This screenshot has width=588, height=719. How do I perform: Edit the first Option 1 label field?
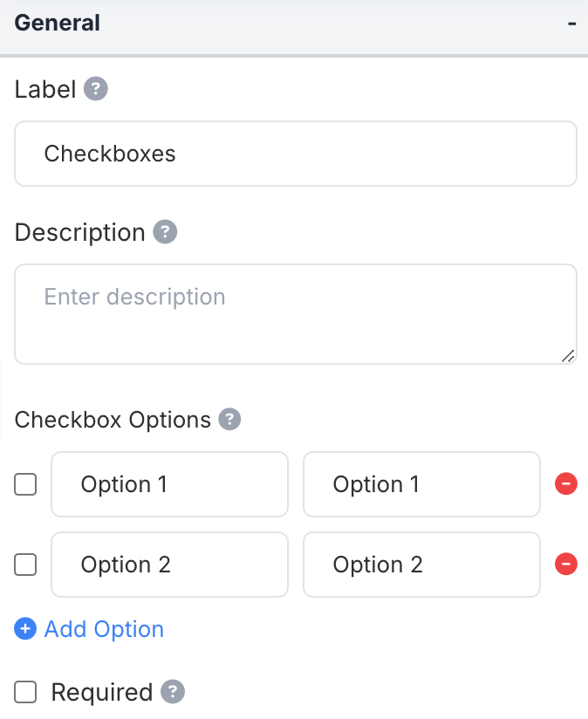[x=169, y=484]
